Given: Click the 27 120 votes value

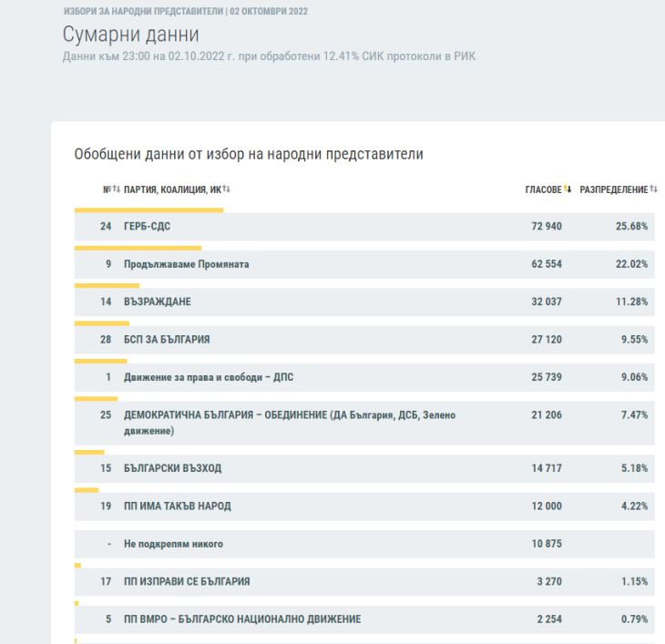Looking at the screenshot, I should [x=547, y=340].
